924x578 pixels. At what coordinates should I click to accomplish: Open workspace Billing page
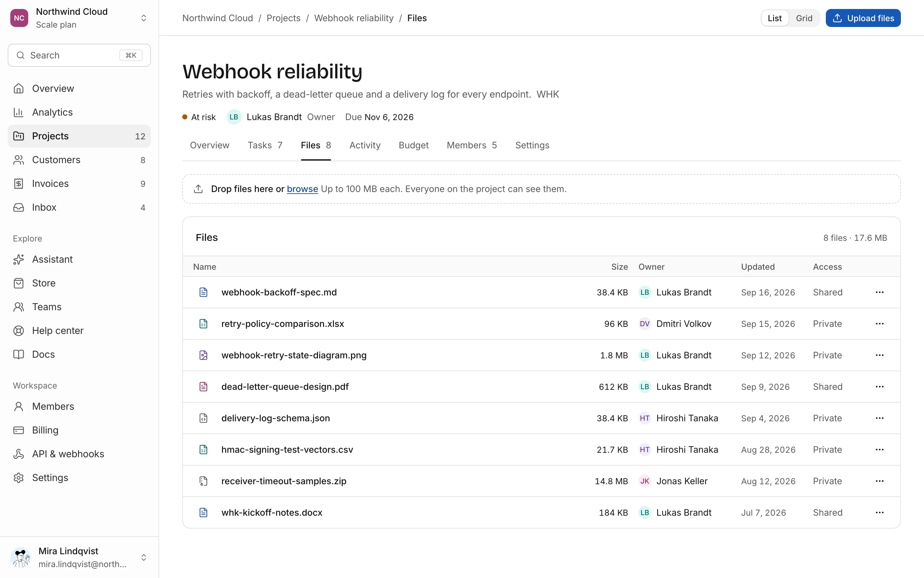(x=79, y=430)
